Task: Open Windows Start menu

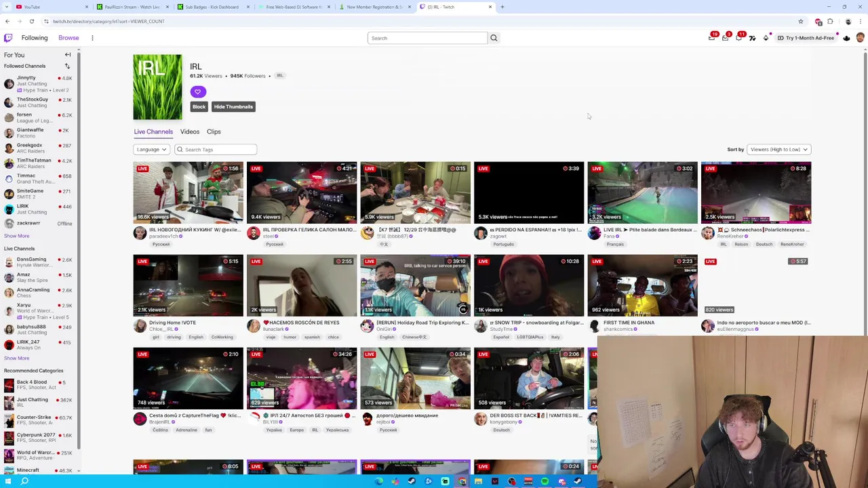Action: tap(7, 481)
